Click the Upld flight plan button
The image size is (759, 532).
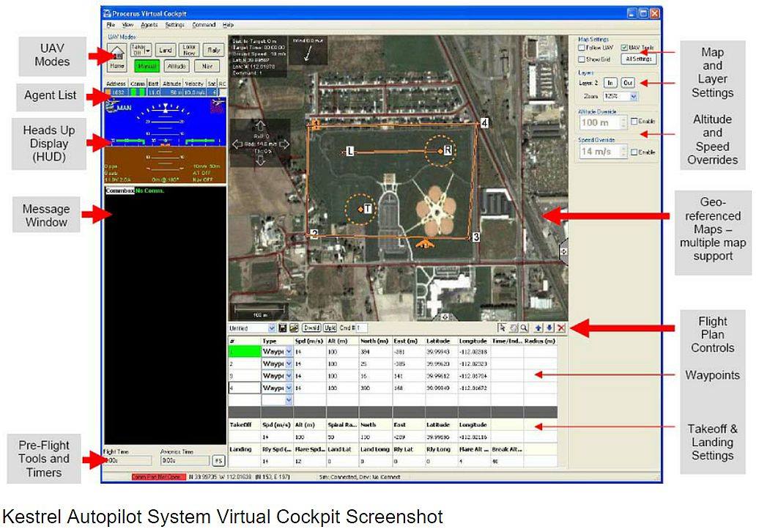coord(330,328)
